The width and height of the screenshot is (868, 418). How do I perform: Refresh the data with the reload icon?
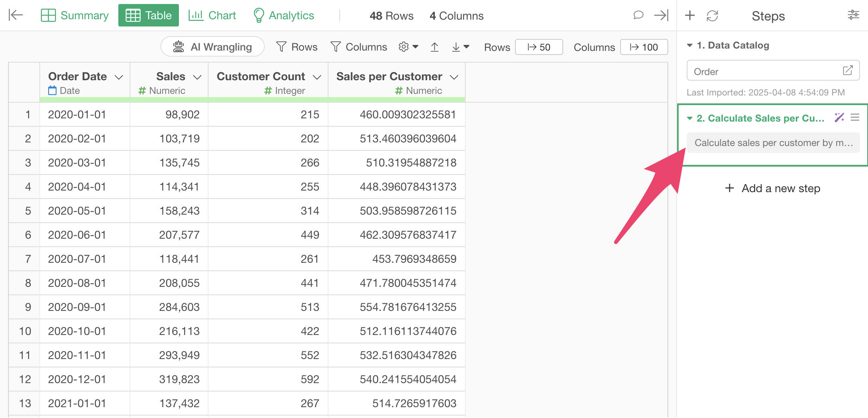(712, 16)
